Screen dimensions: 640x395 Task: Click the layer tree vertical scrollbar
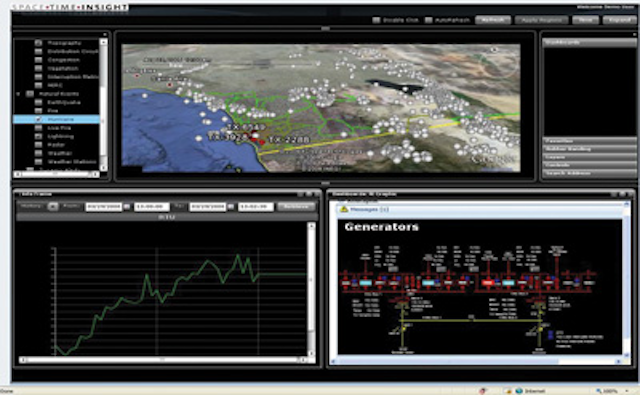tap(104, 104)
